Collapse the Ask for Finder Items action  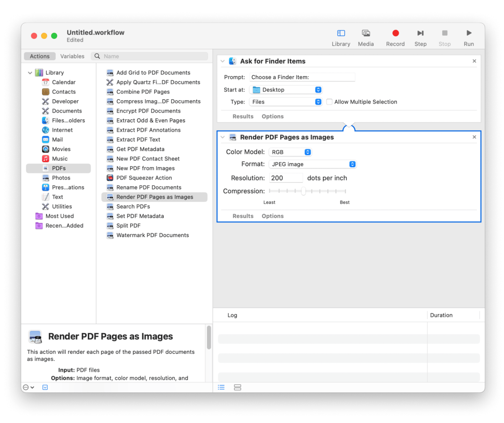tap(223, 61)
